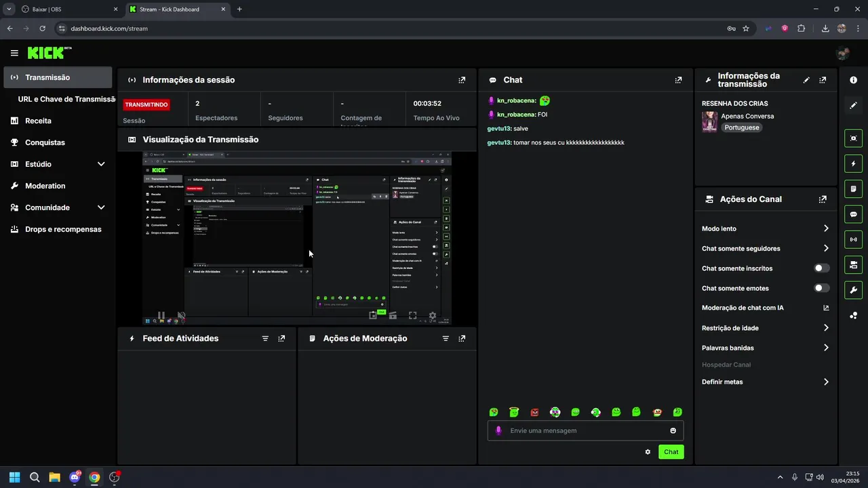Click the gevtu13 username saying salve
The width and height of the screenshot is (868, 488).
499,128
